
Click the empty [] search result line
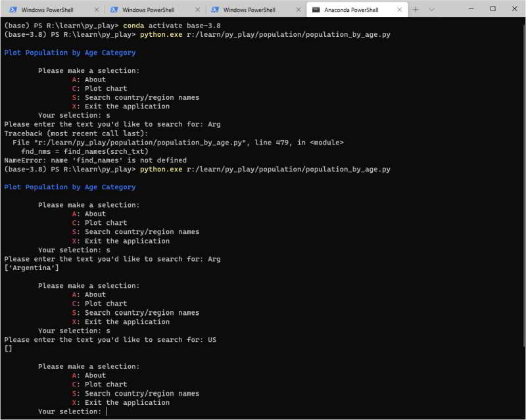coord(7,348)
